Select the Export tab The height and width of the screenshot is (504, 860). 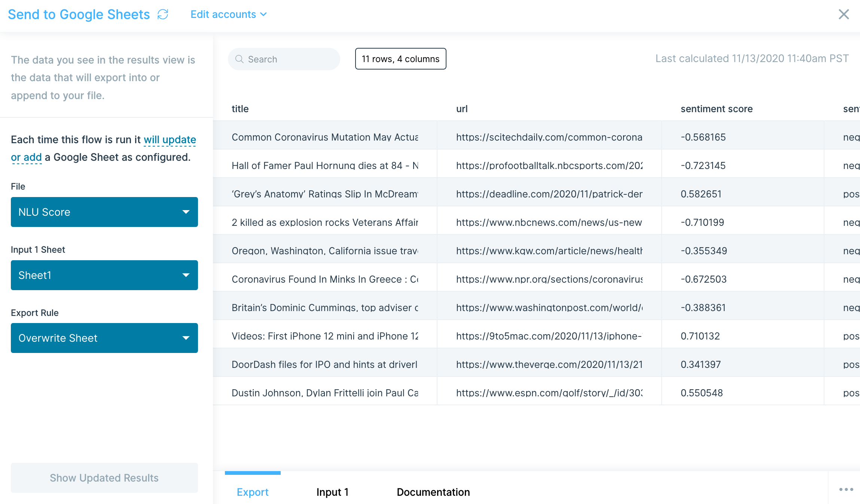(x=253, y=492)
